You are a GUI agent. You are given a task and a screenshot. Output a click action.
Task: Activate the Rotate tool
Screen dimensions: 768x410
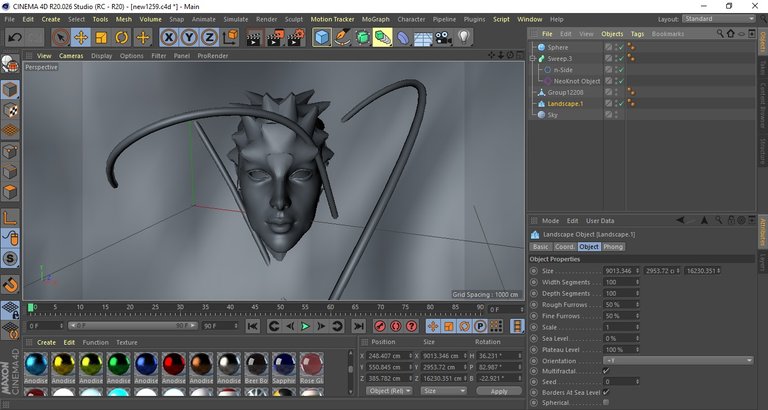(121, 37)
